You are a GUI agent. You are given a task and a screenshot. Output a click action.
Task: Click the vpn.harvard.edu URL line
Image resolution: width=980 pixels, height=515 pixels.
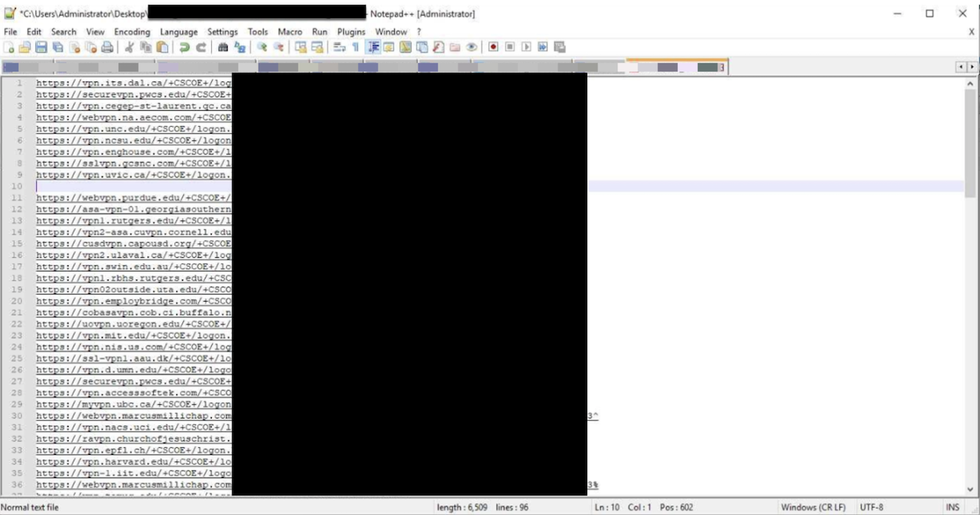click(134, 461)
